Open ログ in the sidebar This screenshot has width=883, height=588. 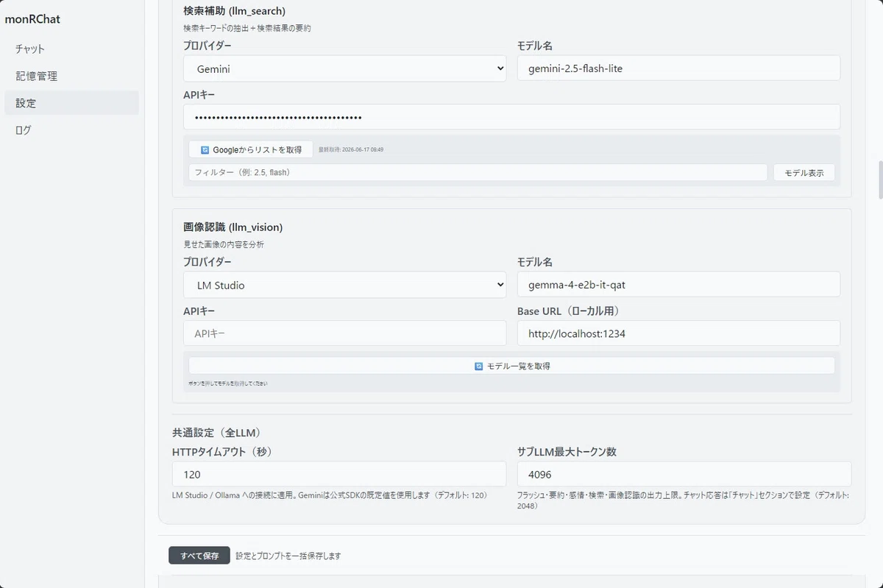point(71,130)
